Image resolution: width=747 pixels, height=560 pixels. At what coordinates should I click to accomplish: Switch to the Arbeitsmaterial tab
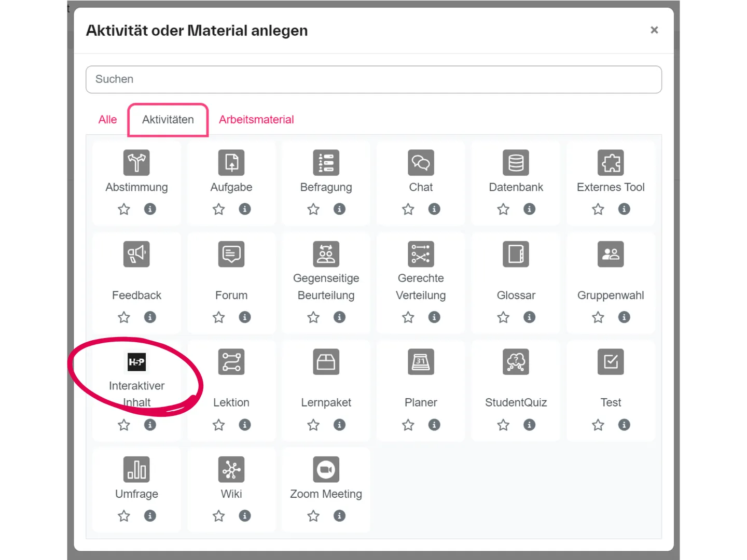tap(256, 120)
